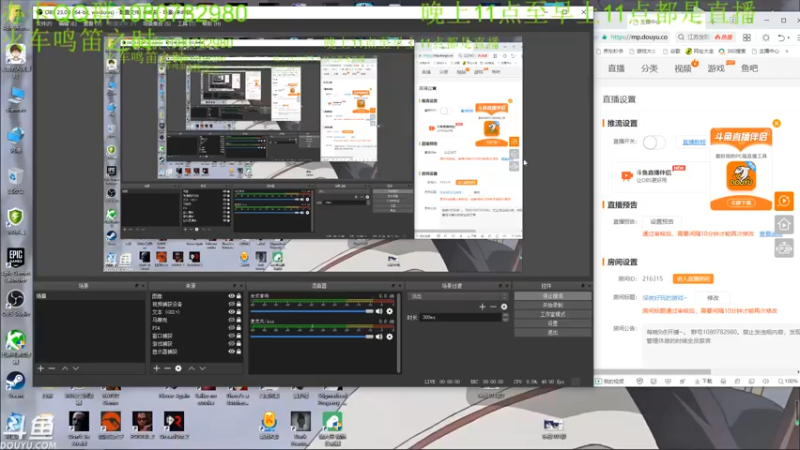The width and height of the screenshot is (800, 450).
Task: Click the 时长 300ms duration field
Action: click(x=460, y=317)
